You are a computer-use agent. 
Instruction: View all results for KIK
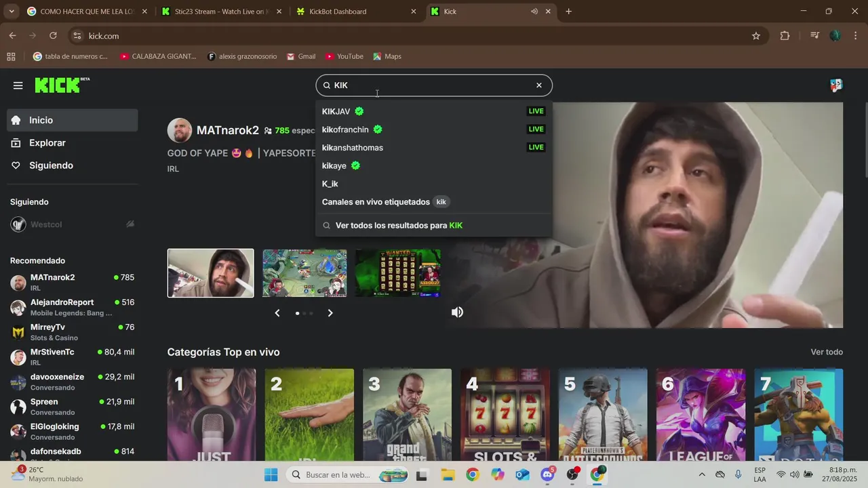pyautogui.click(x=434, y=225)
